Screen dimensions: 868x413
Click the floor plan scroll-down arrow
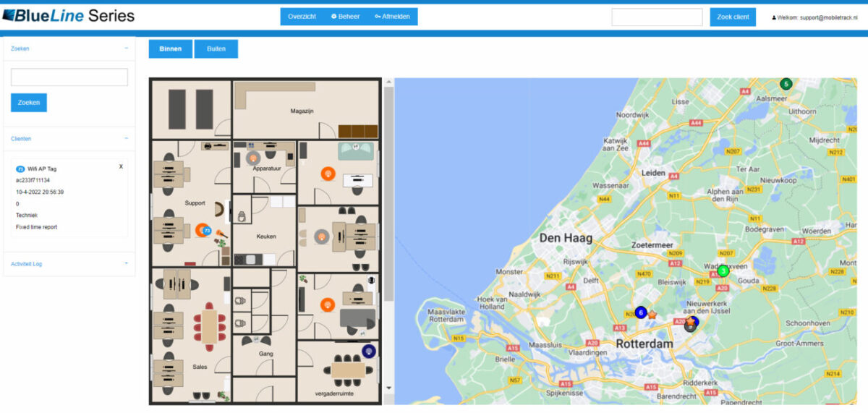(x=388, y=388)
